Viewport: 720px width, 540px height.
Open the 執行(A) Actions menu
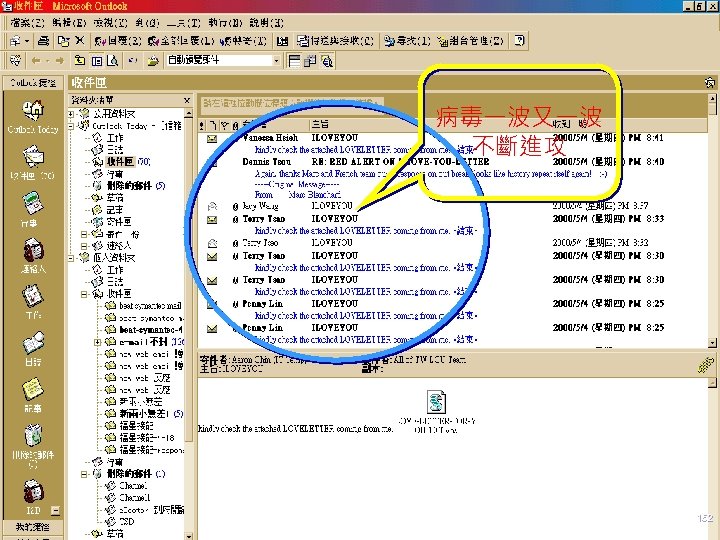(225, 22)
